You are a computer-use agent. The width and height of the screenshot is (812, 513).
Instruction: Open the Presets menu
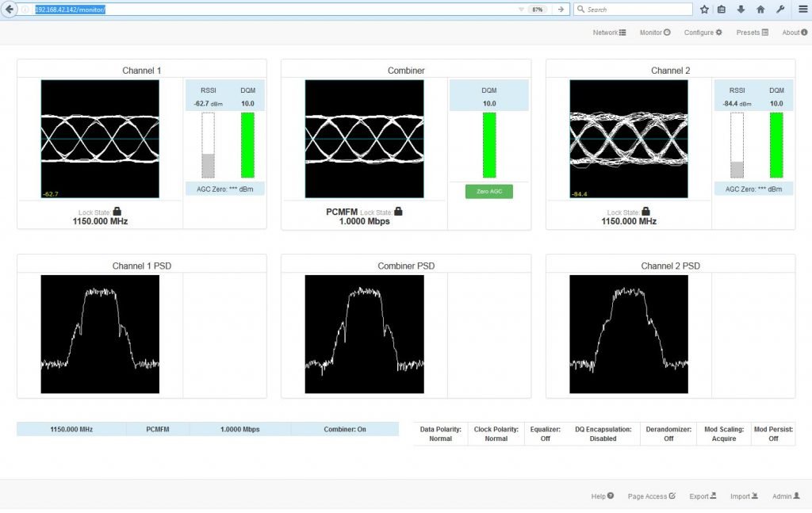752,32
